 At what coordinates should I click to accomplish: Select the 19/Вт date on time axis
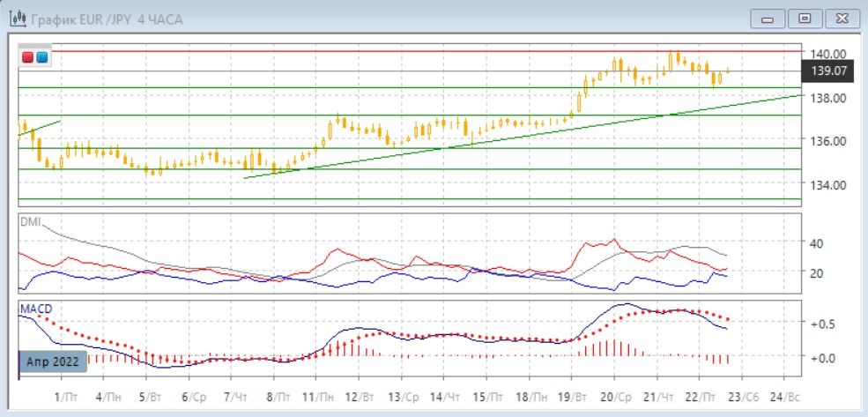pos(572,398)
